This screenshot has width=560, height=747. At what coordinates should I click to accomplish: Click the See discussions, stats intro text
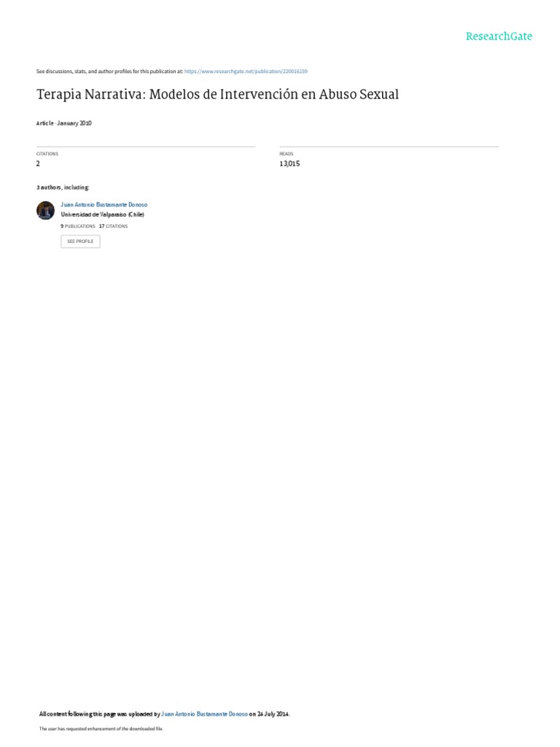pyautogui.click(x=109, y=71)
